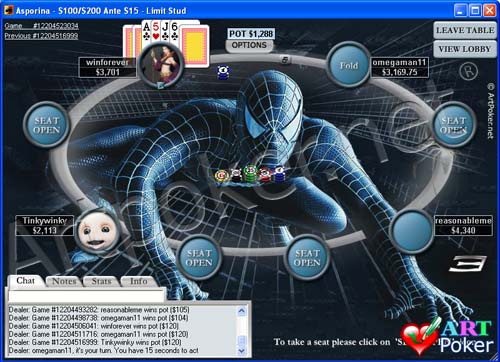The image size is (500, 362).
Task: Click the title bar application icon
Action: click(x=9, y=10)
